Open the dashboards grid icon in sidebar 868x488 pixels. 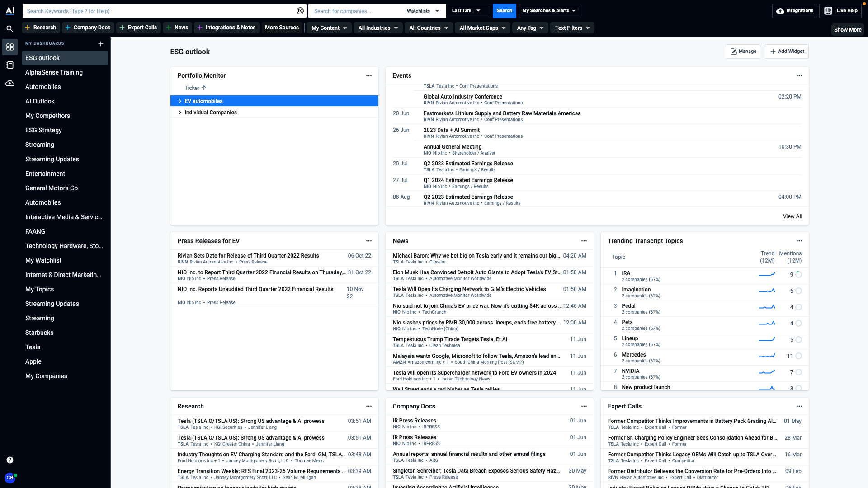tap(10, 47)
